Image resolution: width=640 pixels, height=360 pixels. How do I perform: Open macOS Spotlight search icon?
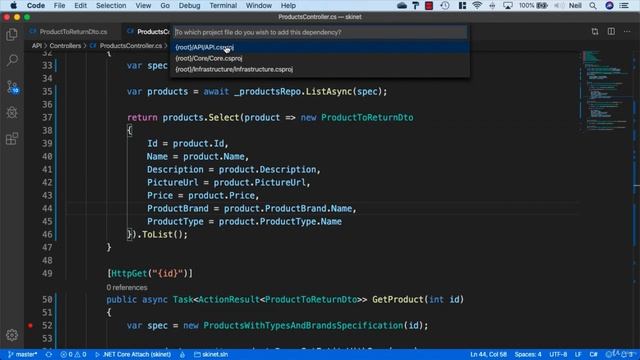pos(593,5)
